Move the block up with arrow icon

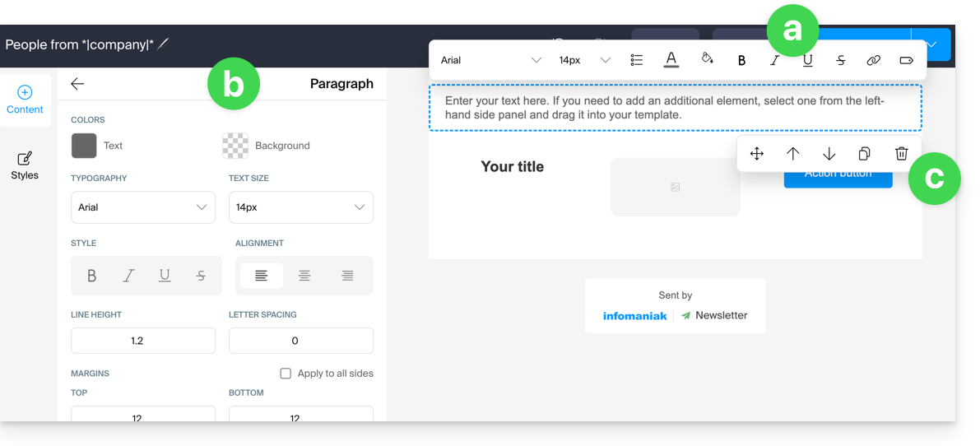coord(792,154)
